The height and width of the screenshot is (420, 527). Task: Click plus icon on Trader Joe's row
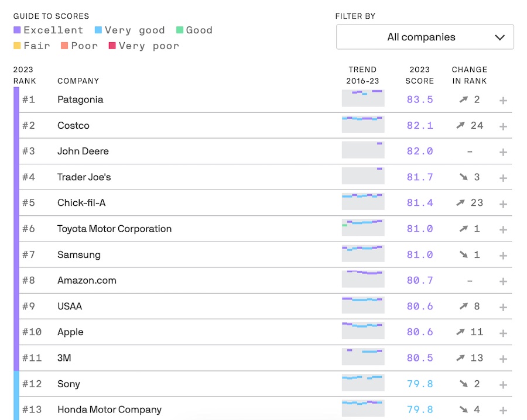(502, 178)
